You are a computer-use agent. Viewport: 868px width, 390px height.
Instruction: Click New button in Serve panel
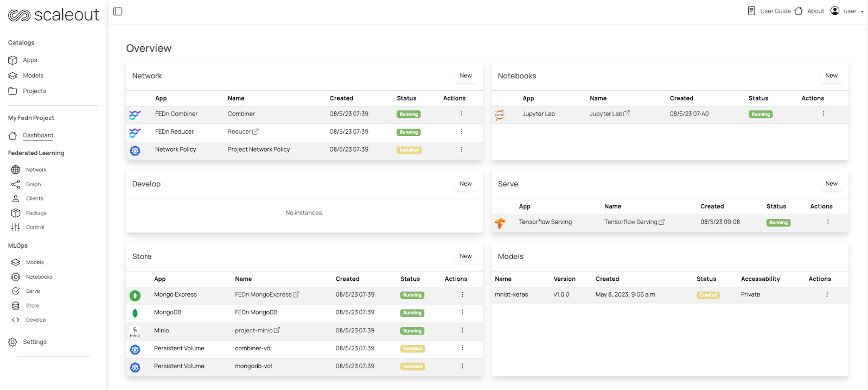pos(831,184)
